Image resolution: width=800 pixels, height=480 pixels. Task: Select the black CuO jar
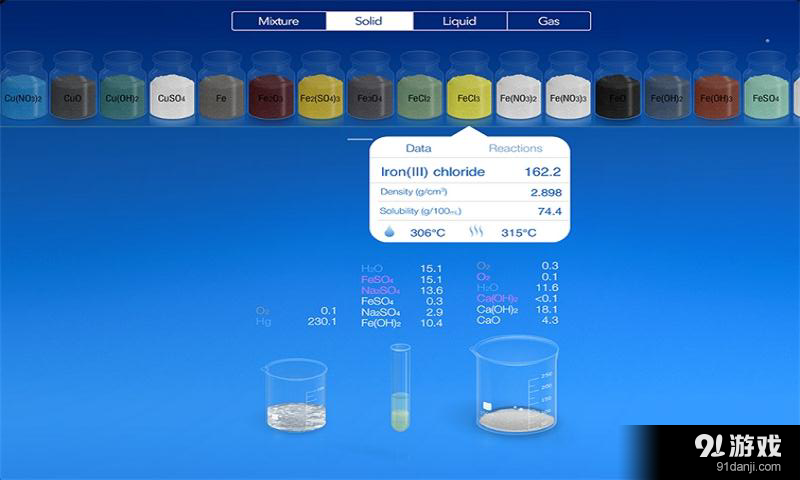73,90
